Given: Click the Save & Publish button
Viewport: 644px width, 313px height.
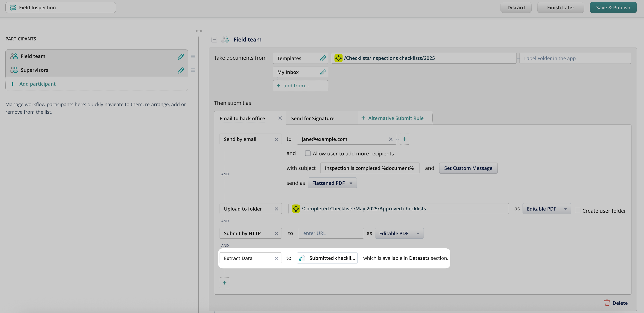Looking at the screenshot, I should 613,8.
